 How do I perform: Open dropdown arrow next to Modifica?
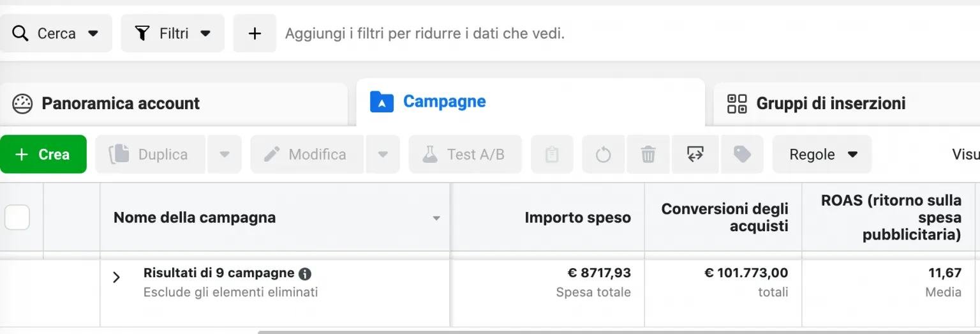coord(383,155)
